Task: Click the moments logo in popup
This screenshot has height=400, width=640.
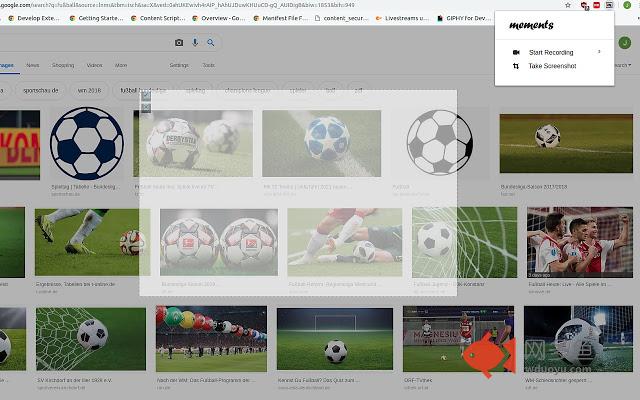Action: pos(531,25)
